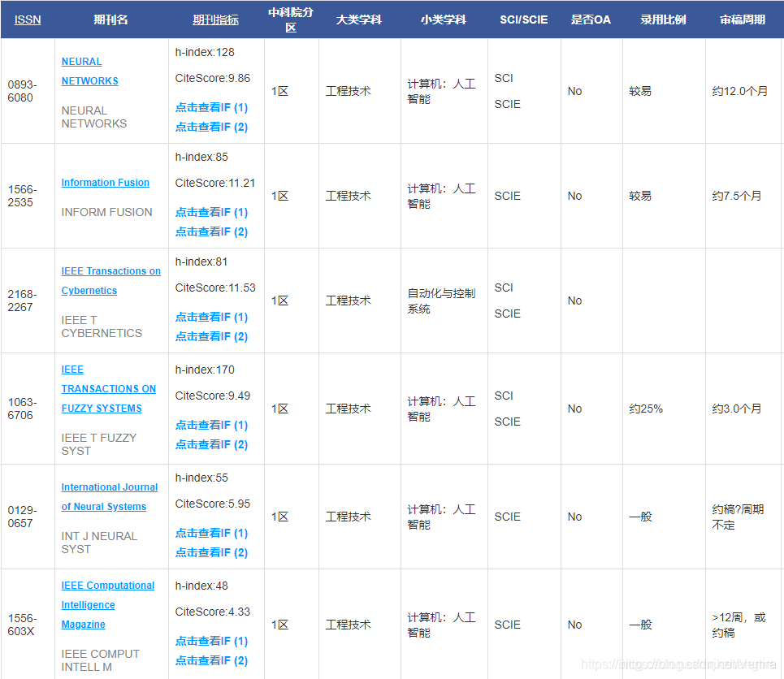This screenshot has width=784, height=679.
Task: Select review period 约稿?周期不定
Action: pyautogui.click(x=738, y=517)
